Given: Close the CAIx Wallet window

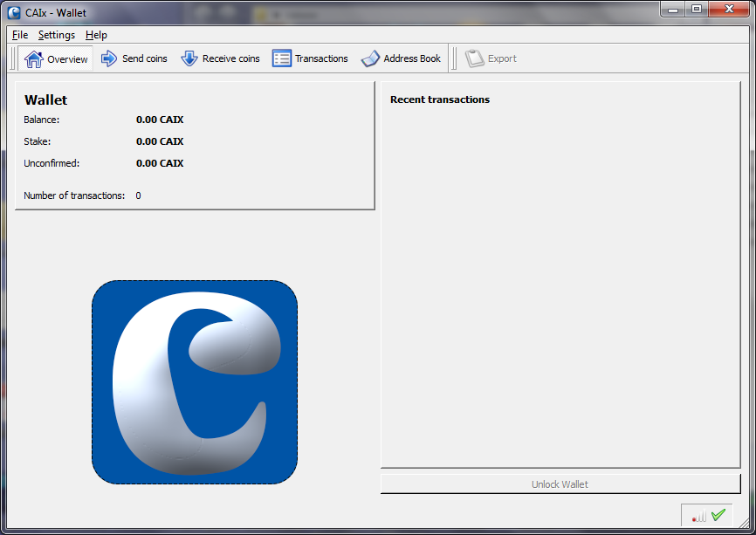Looking at the screenshot, I should tap(729, 9).
